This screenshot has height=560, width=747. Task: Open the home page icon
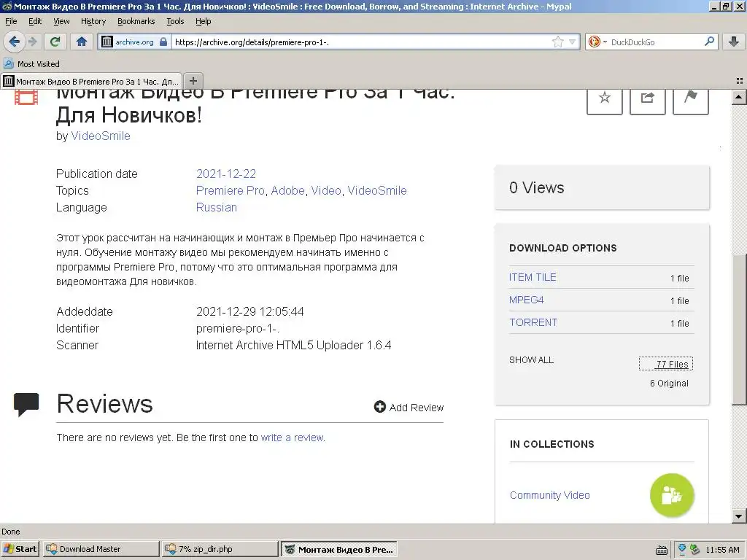pyautogui.click(x=82, y=42)
